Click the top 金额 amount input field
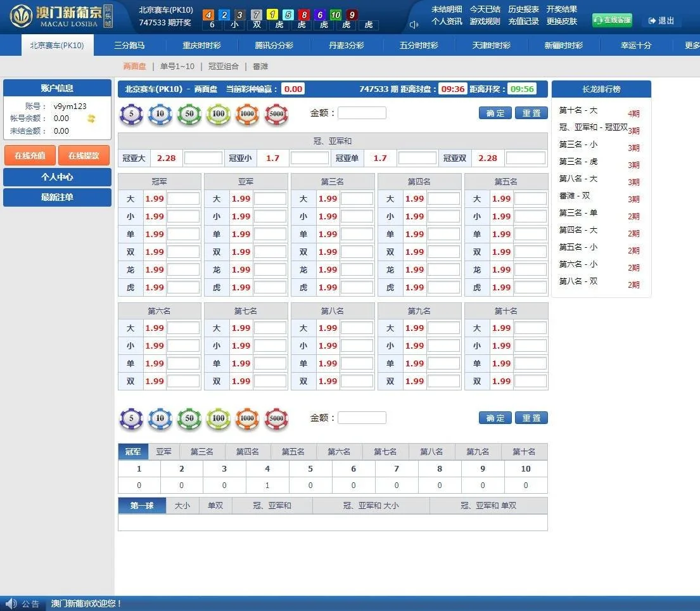The image size is (700, 611). tap(362, 113)
